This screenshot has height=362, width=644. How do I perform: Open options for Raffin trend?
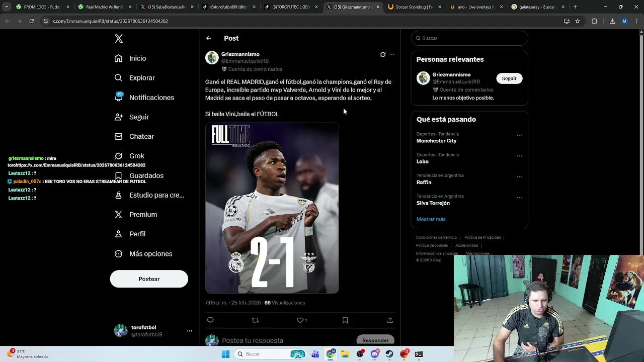[x=519, y=177]
